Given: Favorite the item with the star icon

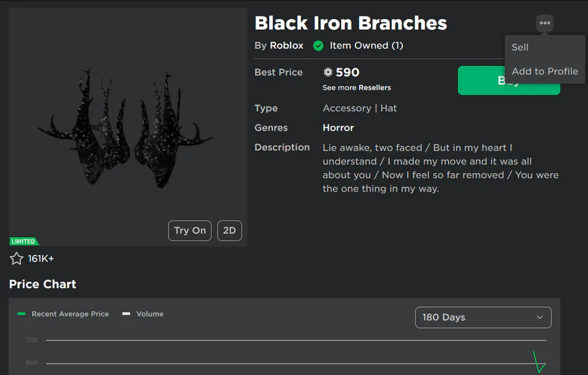Looking at the screenshot, I should pos(16,258).
